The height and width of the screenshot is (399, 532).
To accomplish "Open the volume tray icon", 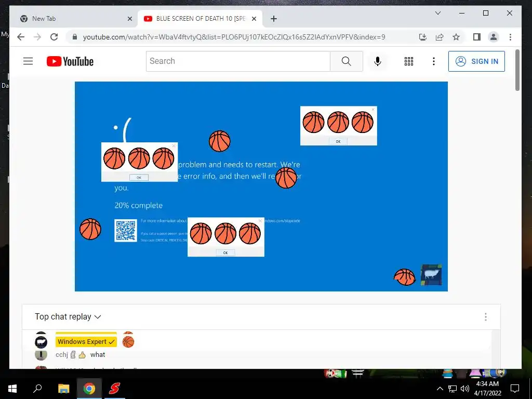I will (465, 389).
